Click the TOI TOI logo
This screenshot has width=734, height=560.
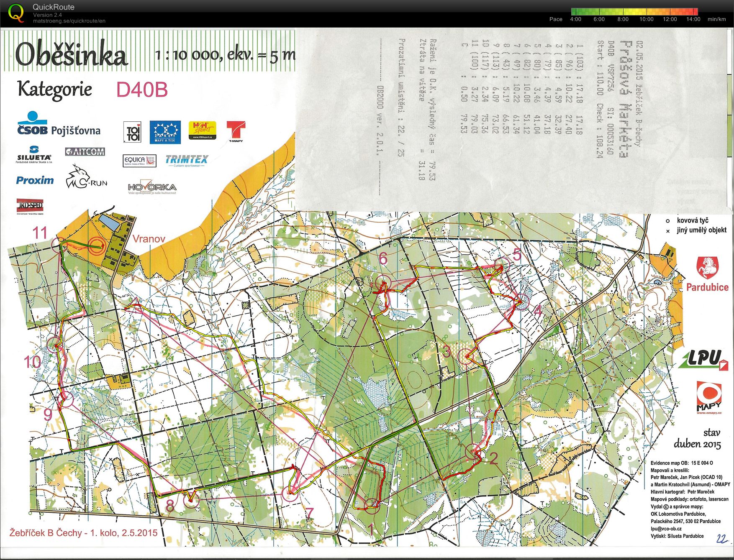pyautogui.click(x=133, y=132)
